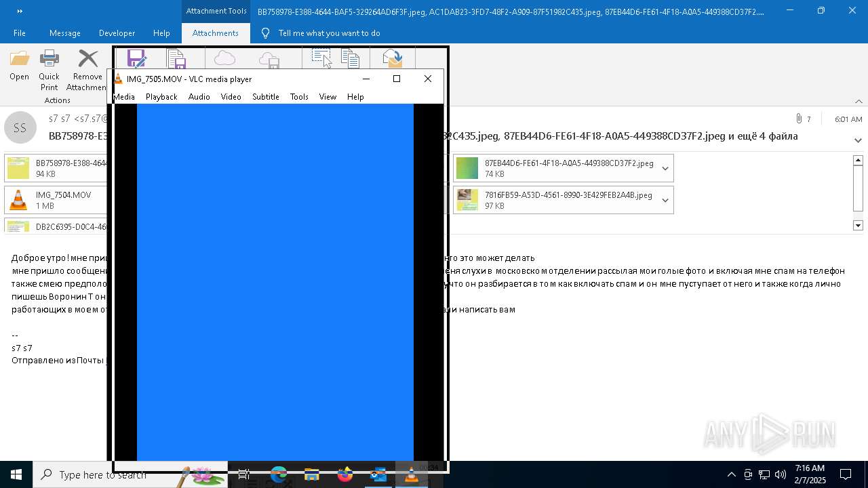Viewport: 868px width, 488px height.
Task: Click the Select All ribbon icon
Action: pyautogui.click(x=321, y=58)
